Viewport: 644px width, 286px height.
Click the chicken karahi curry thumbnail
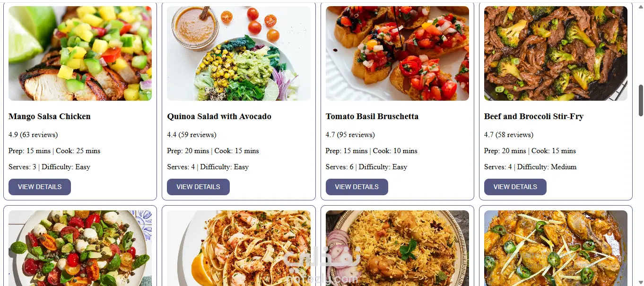coord(556,248)
